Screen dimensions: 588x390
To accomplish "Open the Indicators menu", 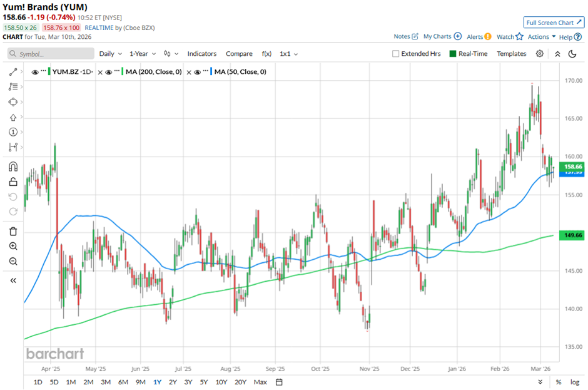I will (201, 54).
